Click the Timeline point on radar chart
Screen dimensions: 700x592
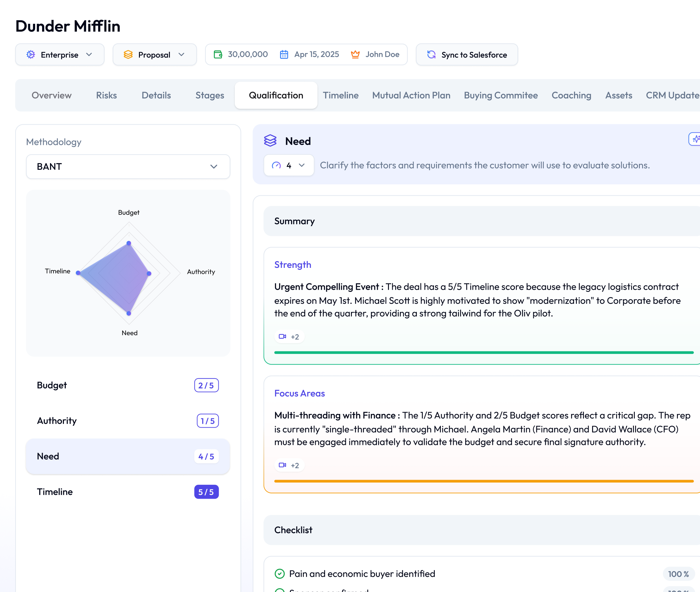coord(78,273)
